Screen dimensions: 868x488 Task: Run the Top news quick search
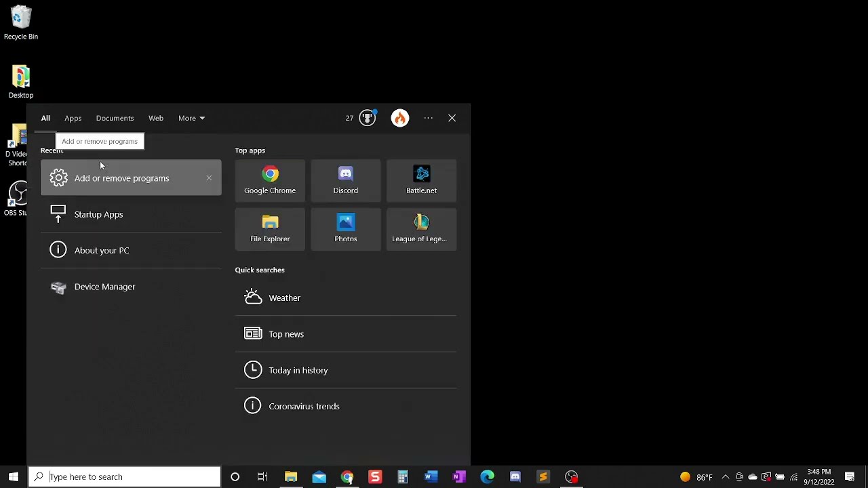pyautogui.click(x=346, y=333)
